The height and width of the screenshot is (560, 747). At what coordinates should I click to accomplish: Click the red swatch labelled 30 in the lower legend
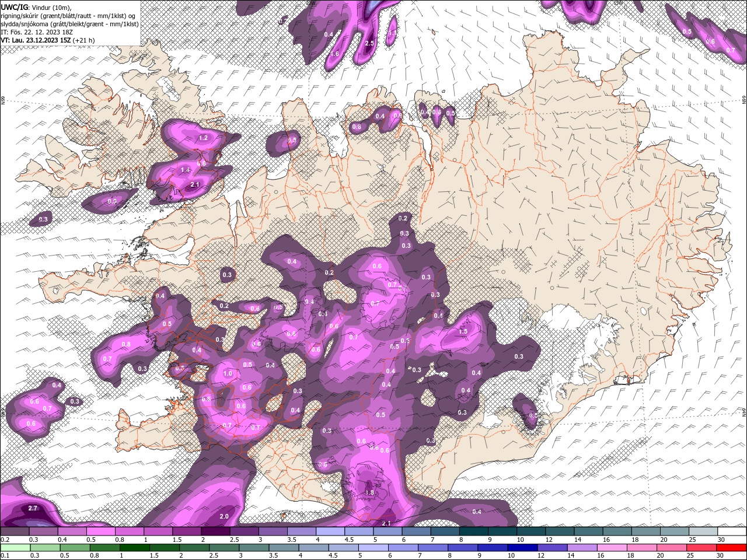click(731, 548)
